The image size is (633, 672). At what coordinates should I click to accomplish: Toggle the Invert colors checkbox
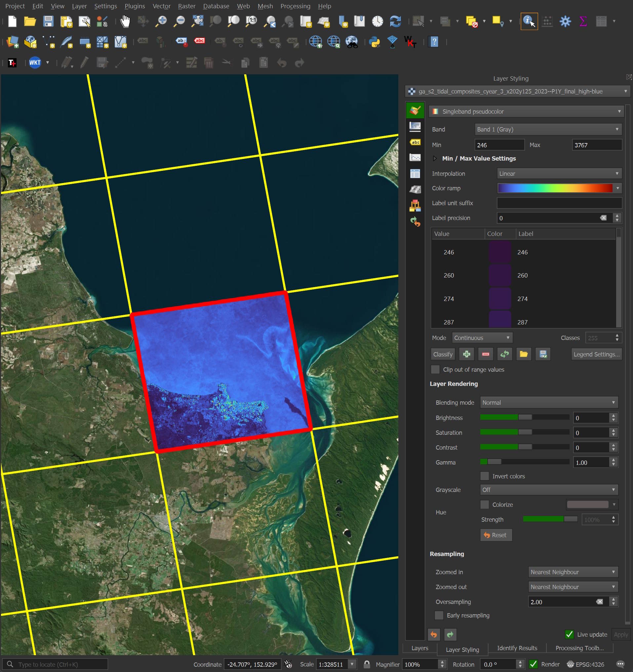(x=485, y=476)
